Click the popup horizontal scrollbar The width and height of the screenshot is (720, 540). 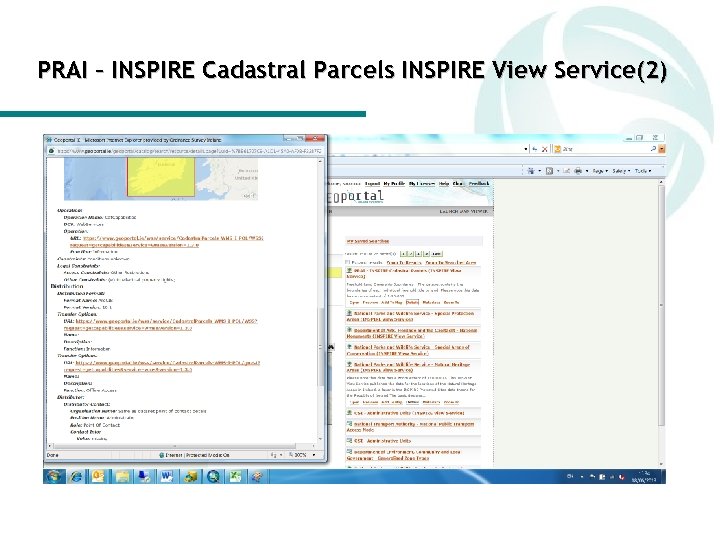point(175,446)
